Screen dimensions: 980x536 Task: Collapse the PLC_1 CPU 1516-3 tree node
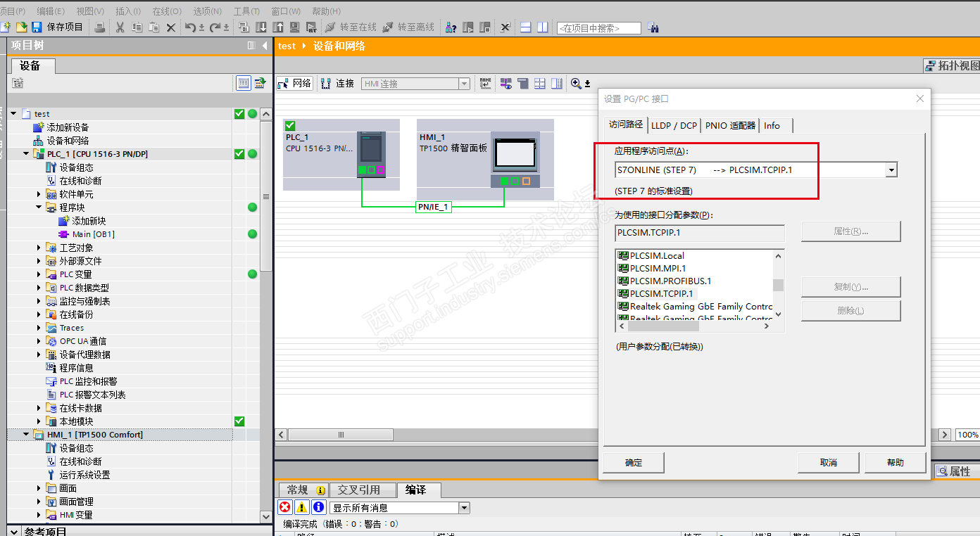click(27, 154)
